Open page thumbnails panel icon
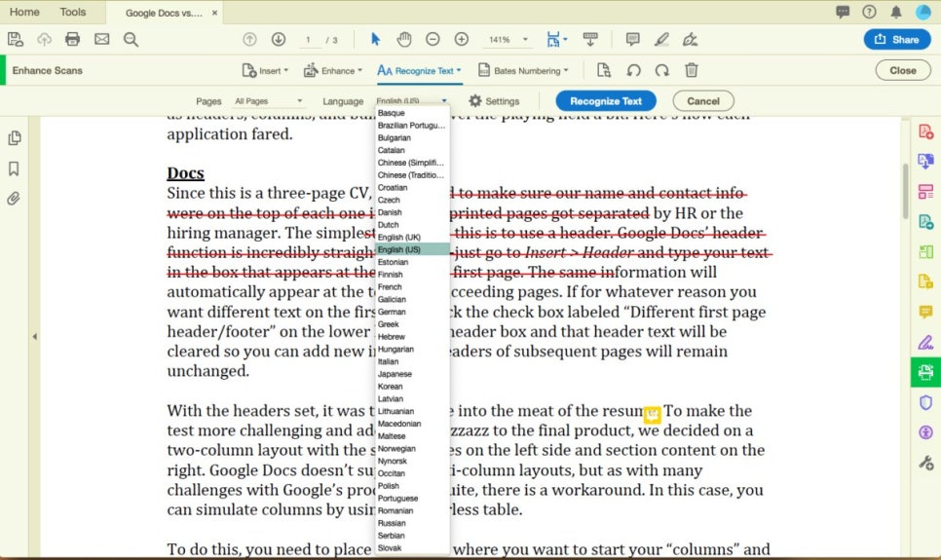The height and width of the screenshot is (560, 941). tap(15, 138)
